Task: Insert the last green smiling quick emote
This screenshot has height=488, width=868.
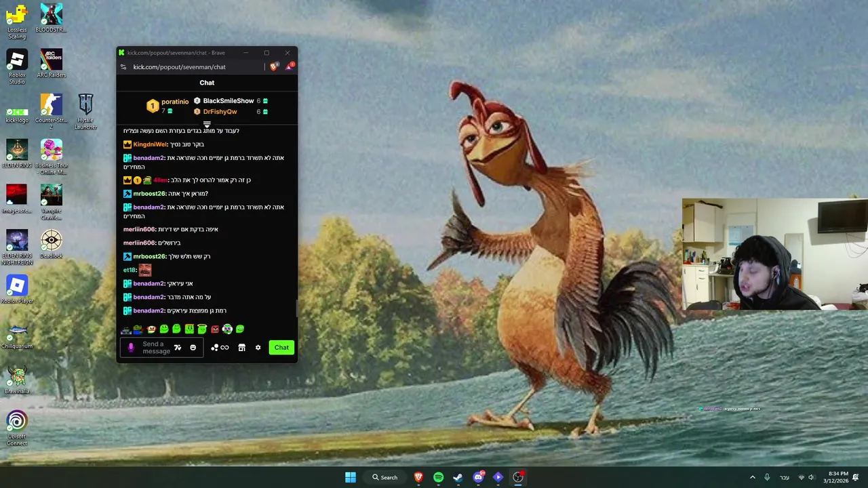Action: coord(240,329)
